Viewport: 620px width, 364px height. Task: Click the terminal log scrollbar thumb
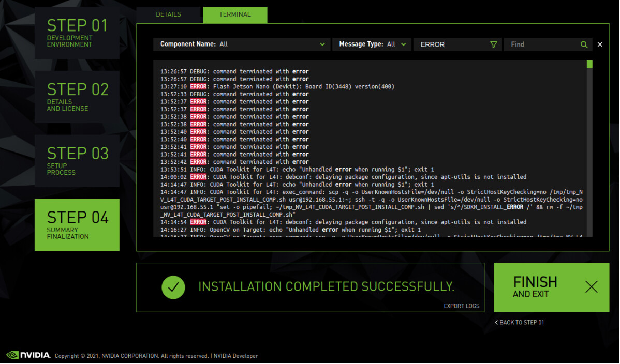click(589, 64)
